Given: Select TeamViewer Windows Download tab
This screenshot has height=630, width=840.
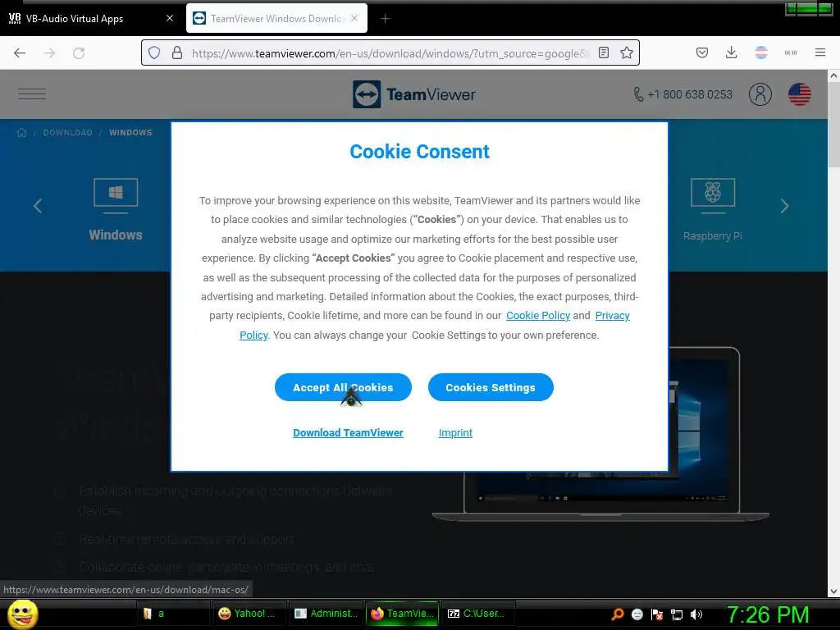Looking at the screenshot, I should point(277,18).
